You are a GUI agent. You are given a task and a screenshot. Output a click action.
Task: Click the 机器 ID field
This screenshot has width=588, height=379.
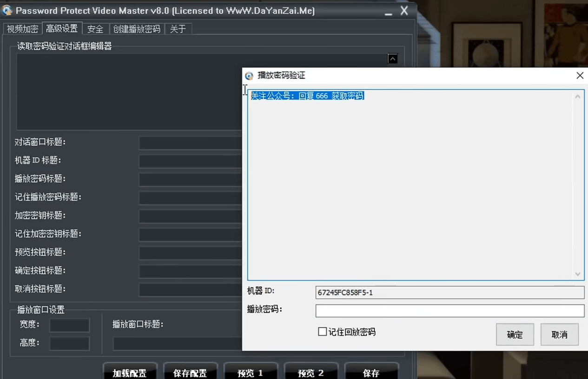(449, 293)
